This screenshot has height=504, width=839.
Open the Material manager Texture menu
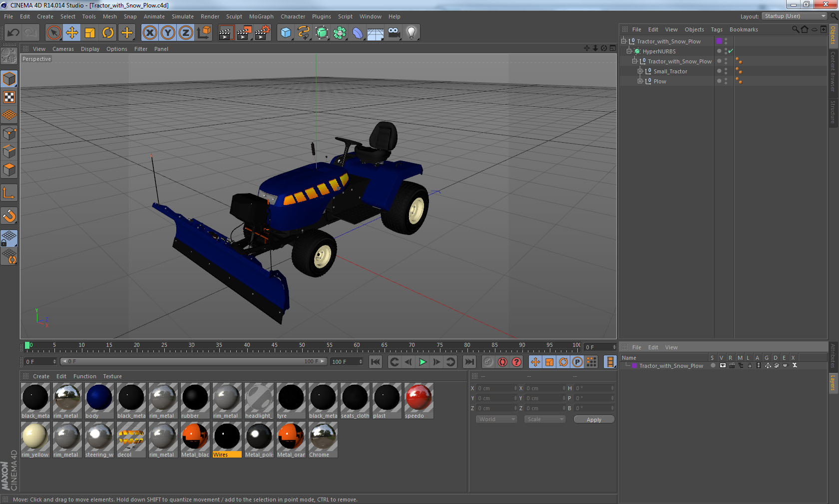pos(112,376)
